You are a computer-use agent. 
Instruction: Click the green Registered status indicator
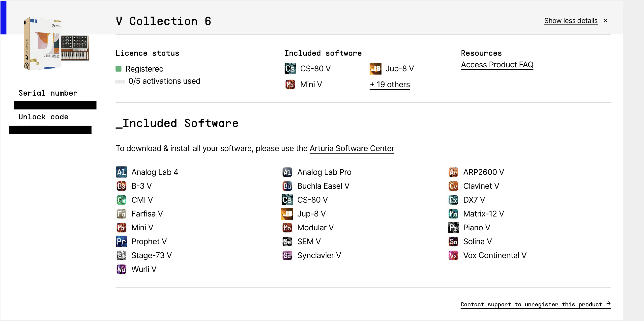tap(118, 69)
